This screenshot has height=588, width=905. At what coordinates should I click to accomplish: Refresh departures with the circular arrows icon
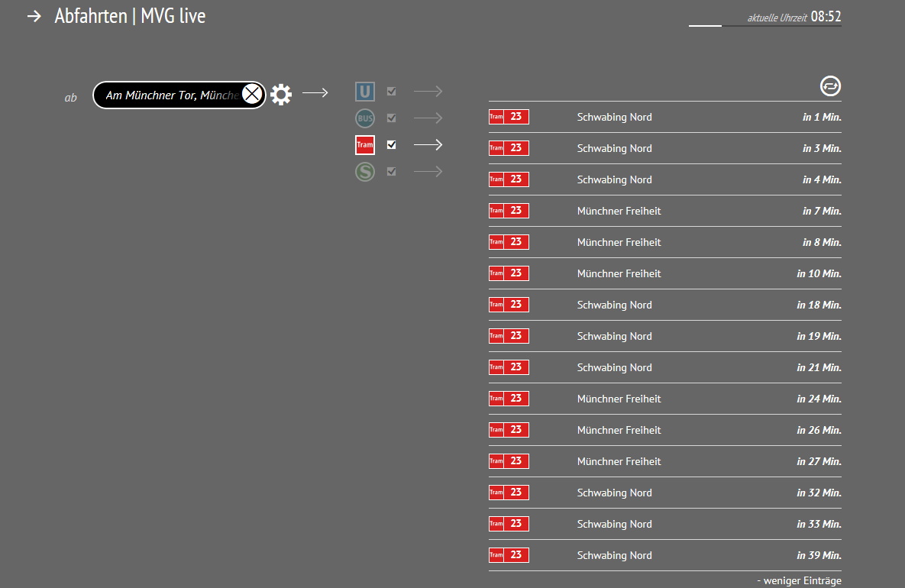(x=830, y=86)
